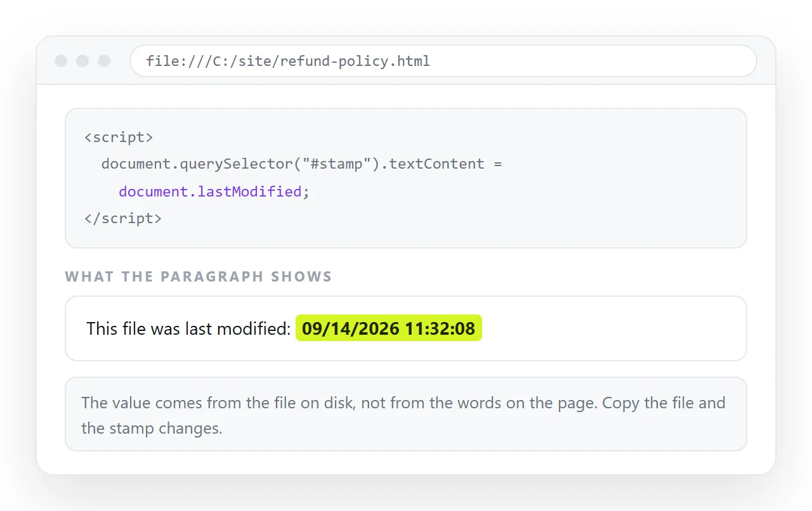The height and width of the screenshot is (511, 812).
Task: Click the "This file was last modified:" text
Action: click(188, 328)
